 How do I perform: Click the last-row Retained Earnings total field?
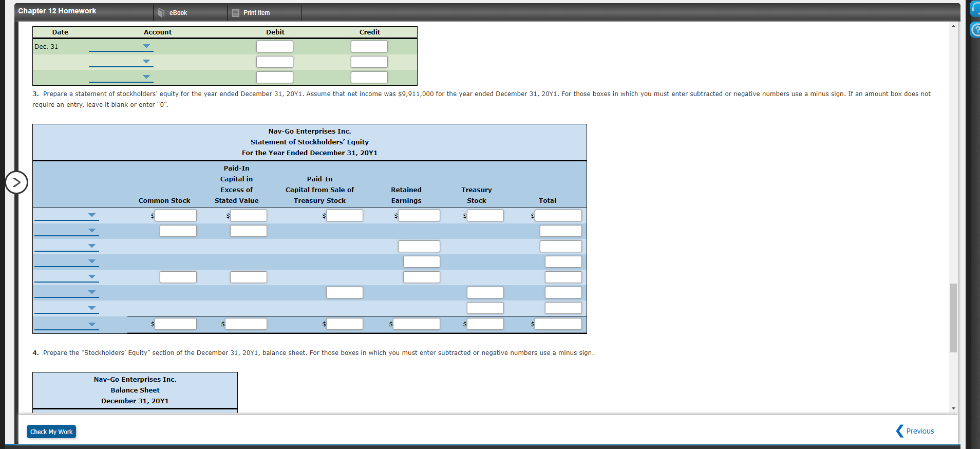point(417,324)
